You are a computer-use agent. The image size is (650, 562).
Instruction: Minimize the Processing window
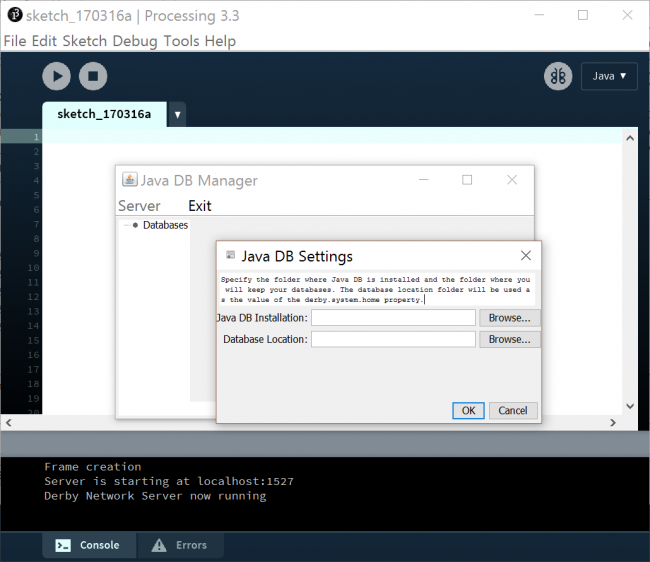(x=539, y=15)
